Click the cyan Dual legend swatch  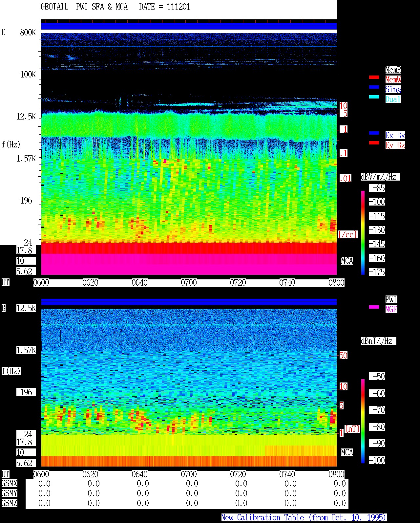[x=374, y=97]
